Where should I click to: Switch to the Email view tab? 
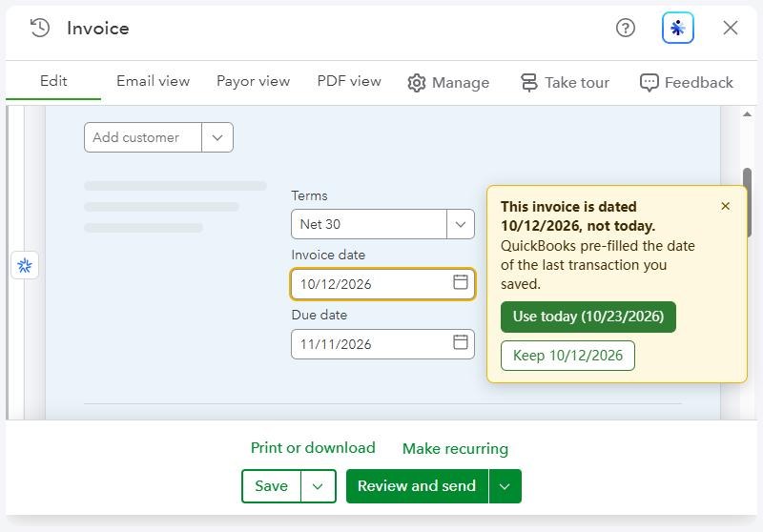click(154, 81)
